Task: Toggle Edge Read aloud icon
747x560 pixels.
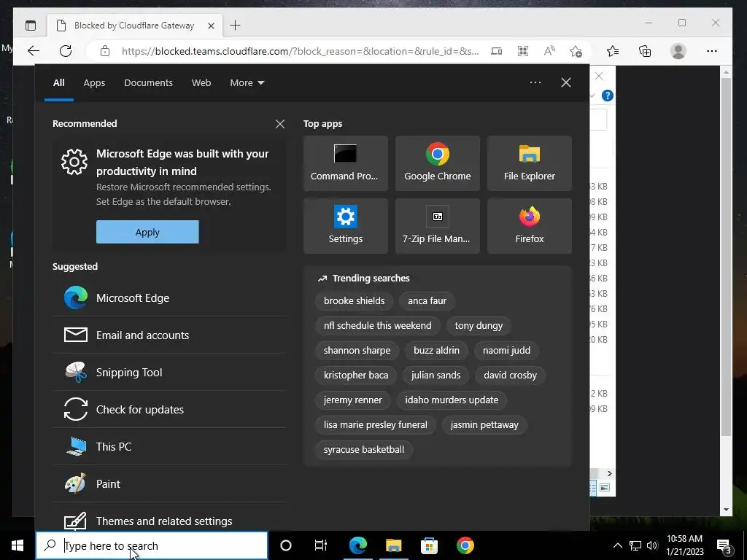Action: point(549,51)
